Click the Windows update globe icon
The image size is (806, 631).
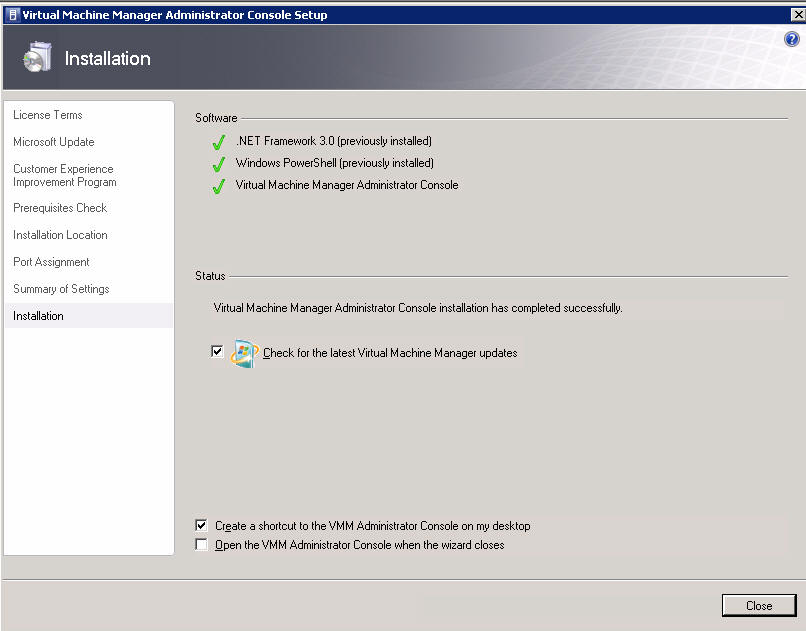pyautogui.click(x=244, y=353)
